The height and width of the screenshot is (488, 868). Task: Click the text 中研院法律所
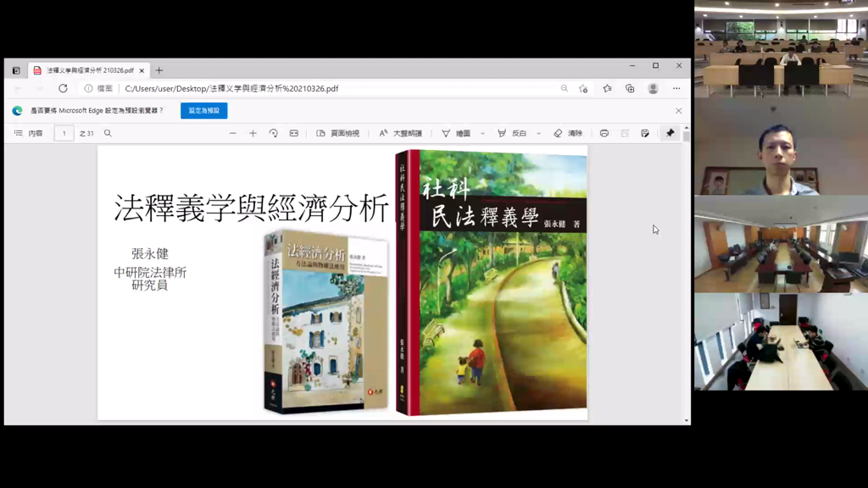(150, 272)
